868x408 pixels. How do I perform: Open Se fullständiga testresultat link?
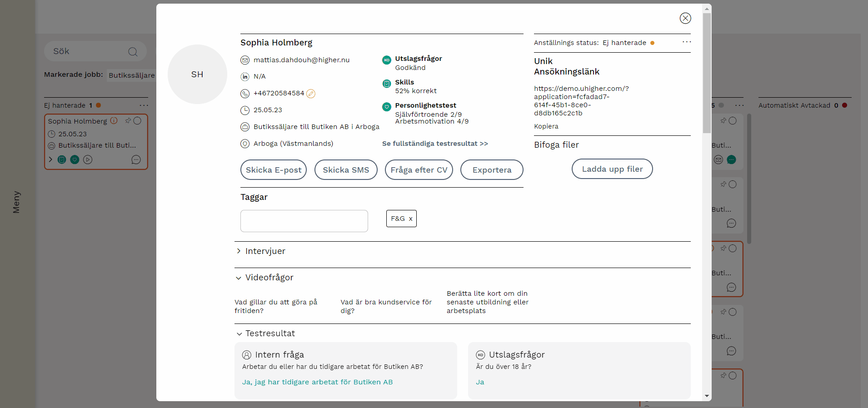(435, 144)
